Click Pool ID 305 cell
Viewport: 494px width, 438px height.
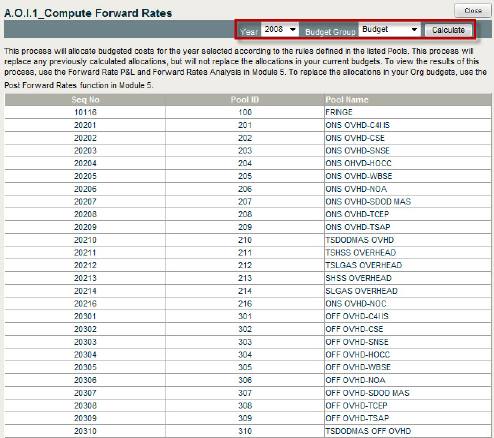click(x=245, y=367)
